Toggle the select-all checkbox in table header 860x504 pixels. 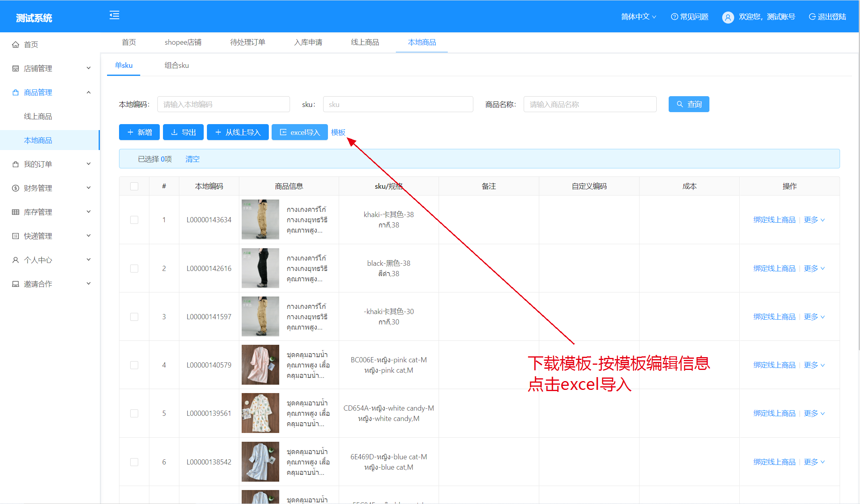click(134, 186)
